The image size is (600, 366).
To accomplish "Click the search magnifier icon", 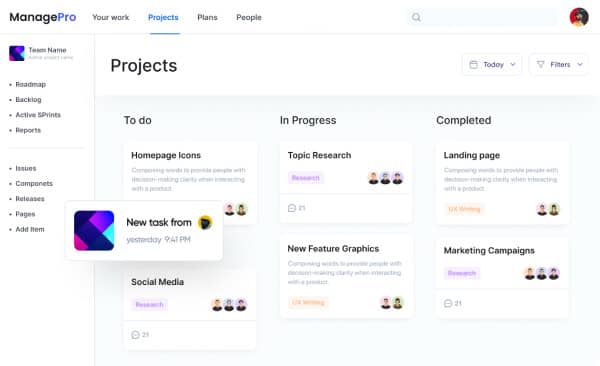I will [416, 17].
